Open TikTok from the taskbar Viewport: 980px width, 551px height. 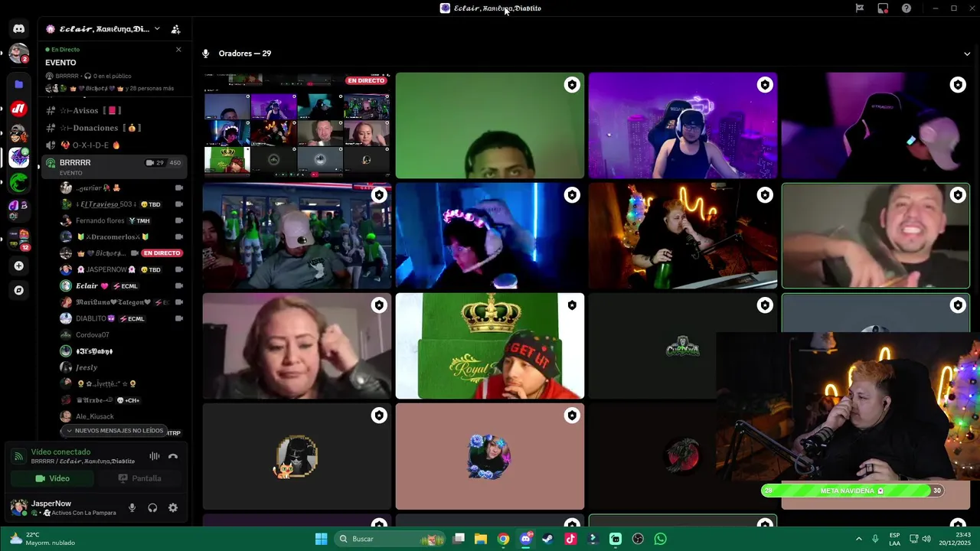point(570,539)
